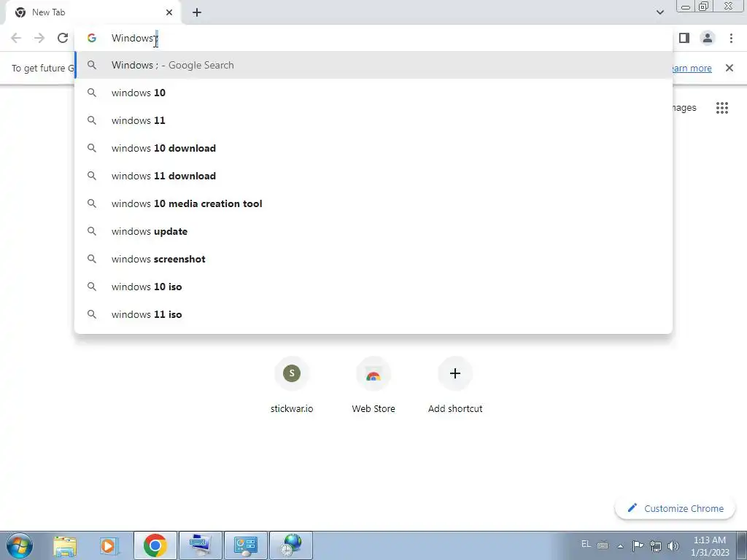Image resolution: width=747 pixels, height=560 pixels.
Task: Select 'Windows ; - Google Search' suggestion
Action: (x=373, y=65)
